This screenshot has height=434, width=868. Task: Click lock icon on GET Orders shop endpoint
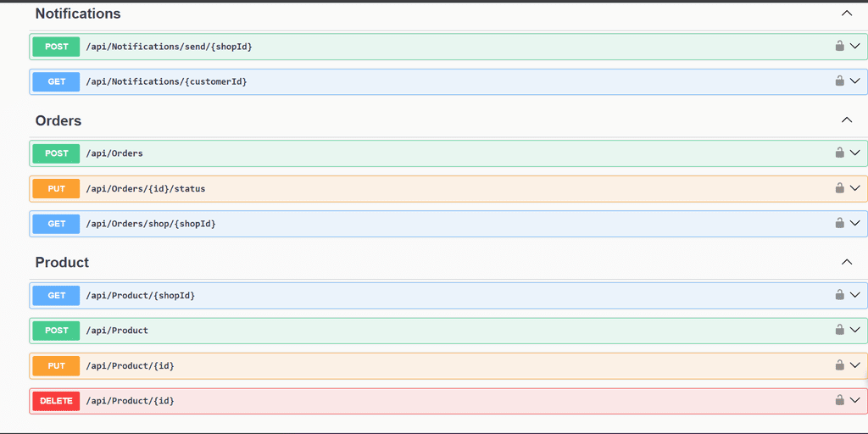coord(839,224)
